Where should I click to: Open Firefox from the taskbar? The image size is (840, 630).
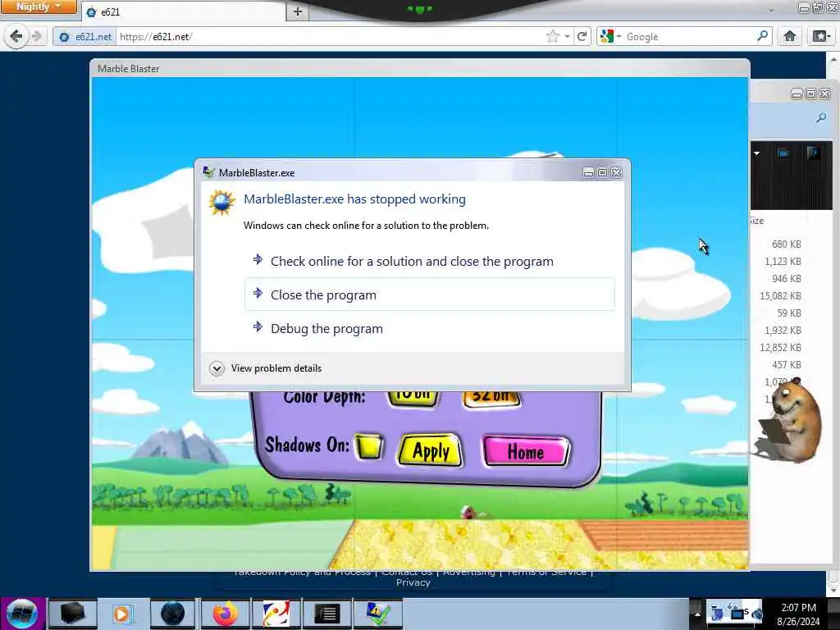(x=225, y=614)
